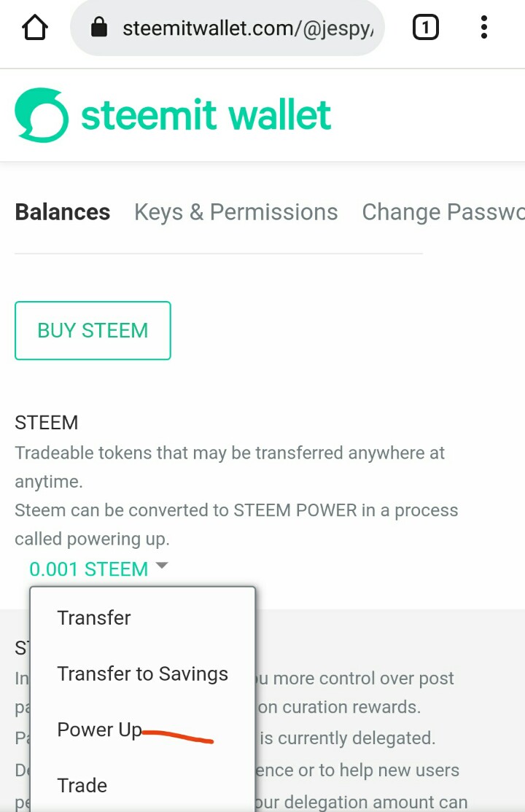Open the Keys & Permissions tab
Screen dimensions: 525x812
coord(236,212)
